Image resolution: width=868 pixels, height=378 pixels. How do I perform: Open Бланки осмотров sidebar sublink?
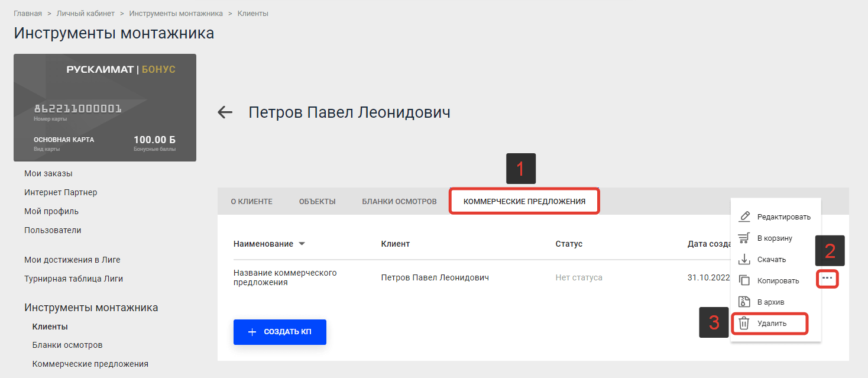[67, 345]
